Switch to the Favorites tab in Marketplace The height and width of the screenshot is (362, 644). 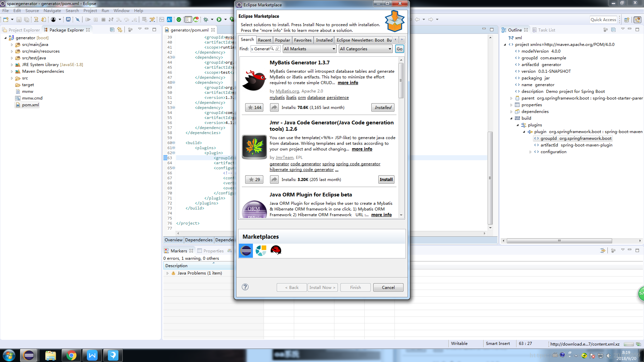(303, 40)
